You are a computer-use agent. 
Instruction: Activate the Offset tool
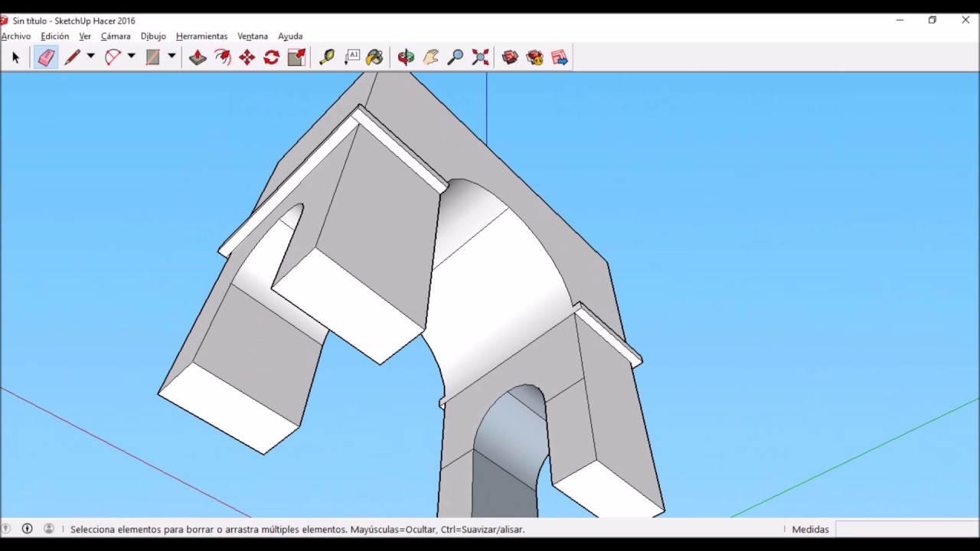[222, 57]
